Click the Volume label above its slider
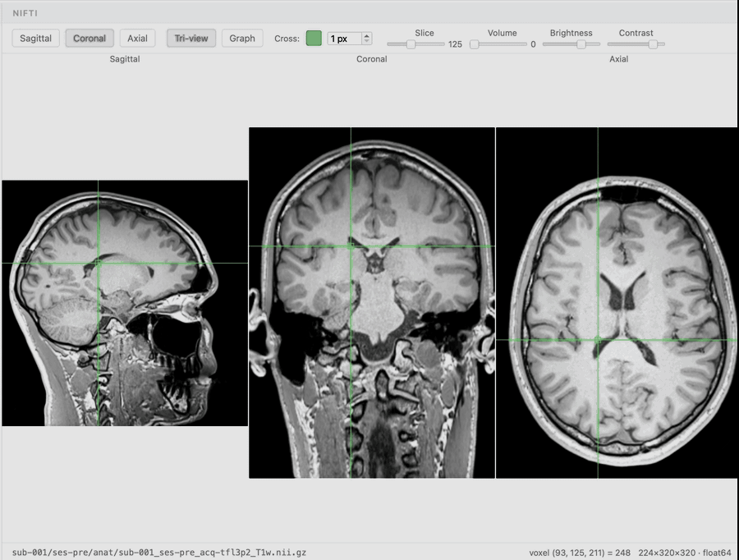Screen dimensions: 739x560 coord(502,33)
